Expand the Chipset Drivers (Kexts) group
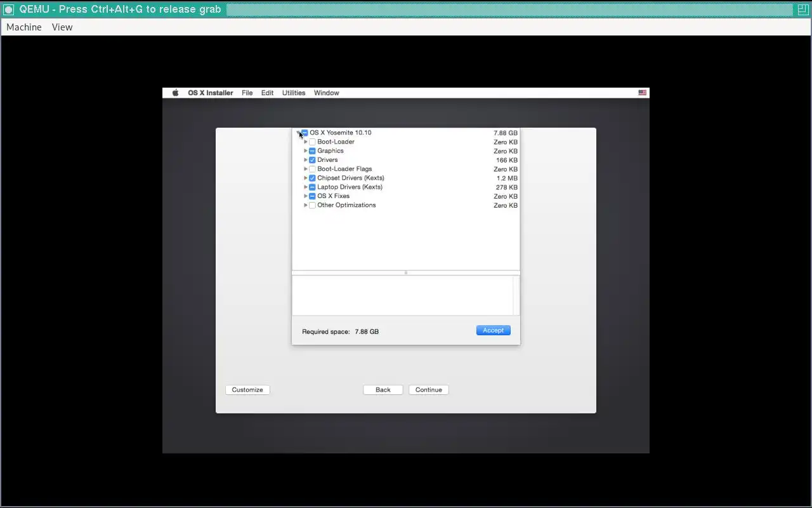The width and height of the screenshot is (812, 508). tap(306, 178)
